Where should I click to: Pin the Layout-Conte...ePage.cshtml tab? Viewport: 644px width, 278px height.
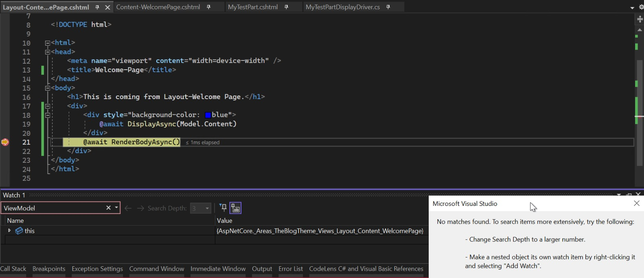click(97, 7)
